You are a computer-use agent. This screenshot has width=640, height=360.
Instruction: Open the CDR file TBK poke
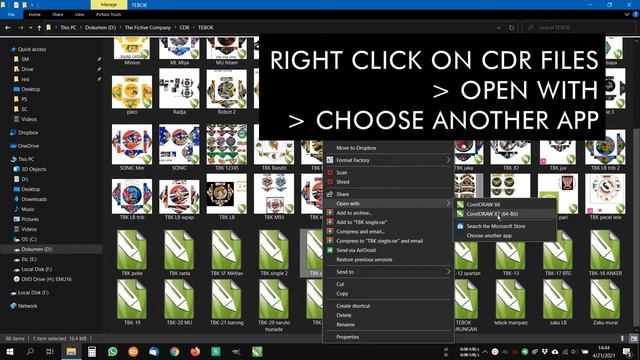tap(132, 252)
